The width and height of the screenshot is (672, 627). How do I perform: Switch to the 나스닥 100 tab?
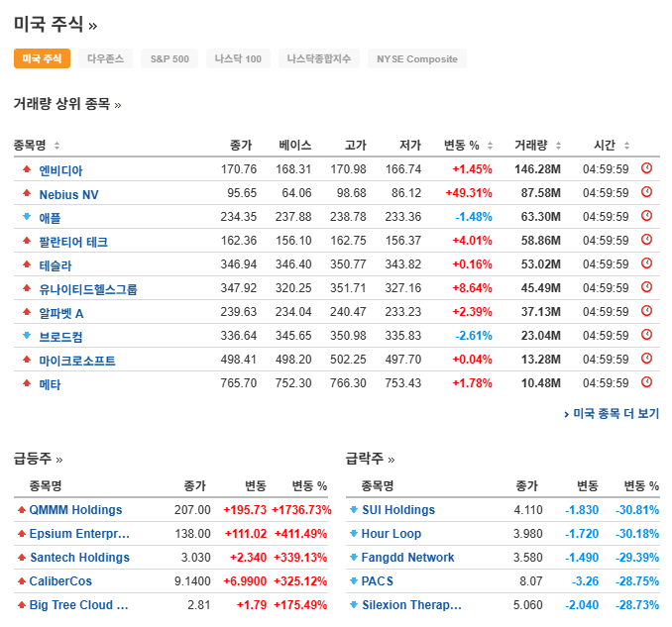pos(238,58)
